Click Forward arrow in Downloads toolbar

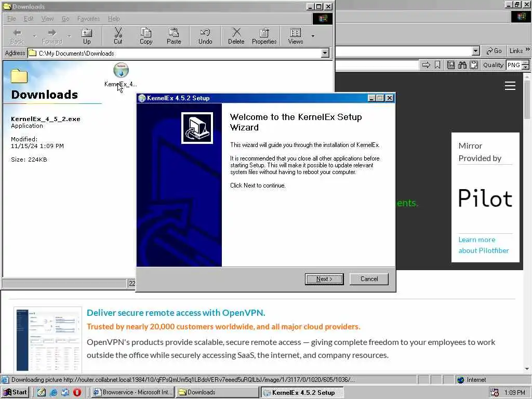click(x=52, y=37)
